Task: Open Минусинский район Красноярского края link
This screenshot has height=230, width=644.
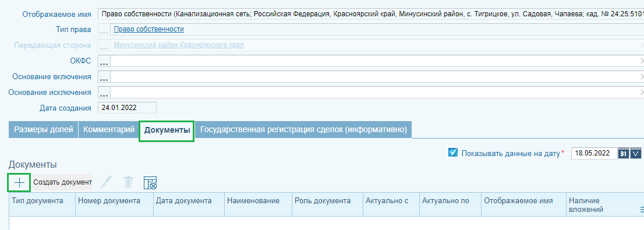Action: pos(179,45)
